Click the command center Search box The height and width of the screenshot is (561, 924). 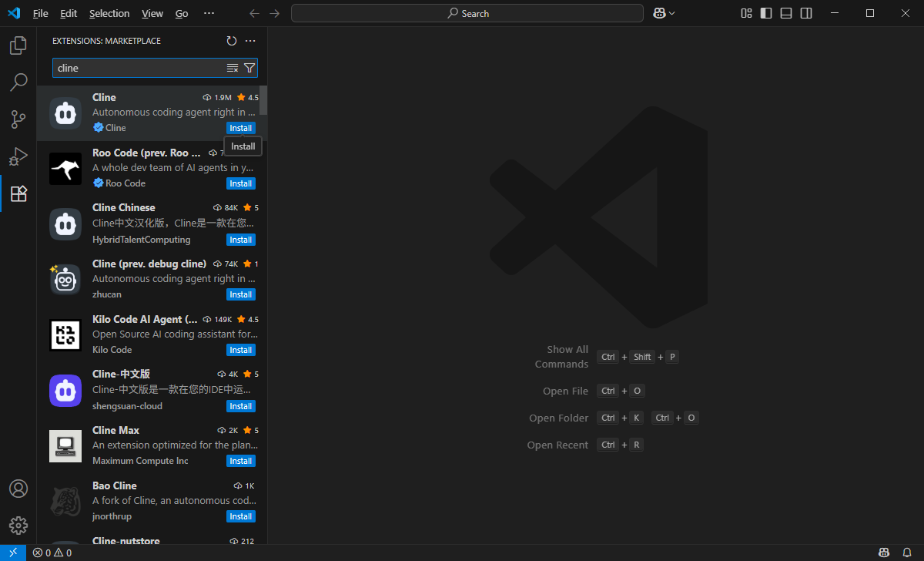click(x=467, y=13)
